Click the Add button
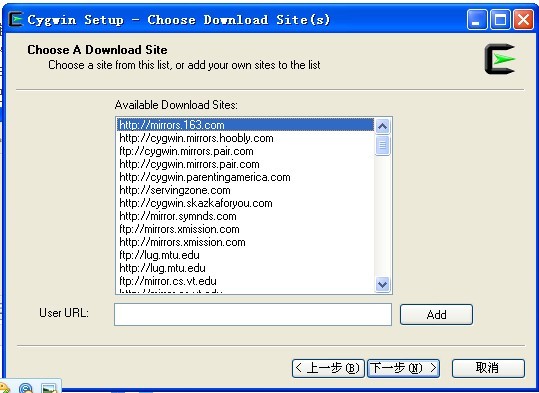 [x=436, y=314]
